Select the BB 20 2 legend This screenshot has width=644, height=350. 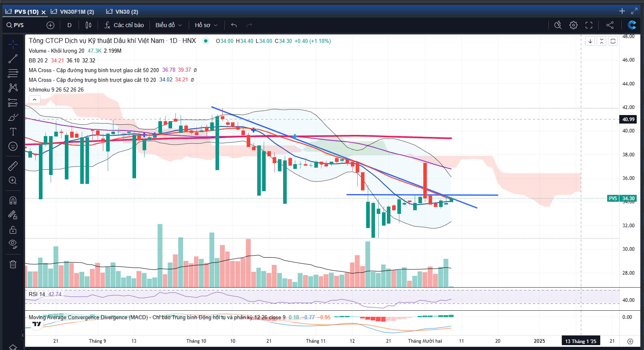click(38, 60)
